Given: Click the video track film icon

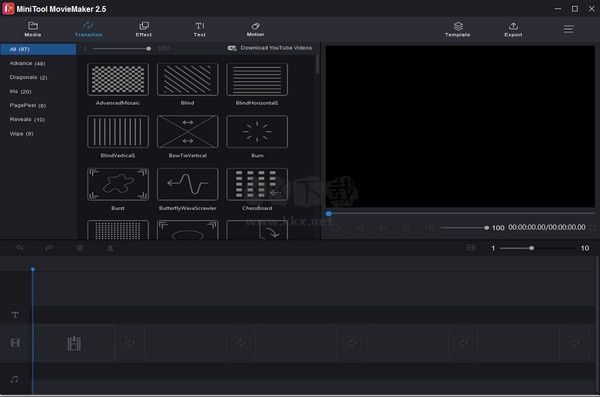Looking at the screenshot, I should click(x=15, y=343).
